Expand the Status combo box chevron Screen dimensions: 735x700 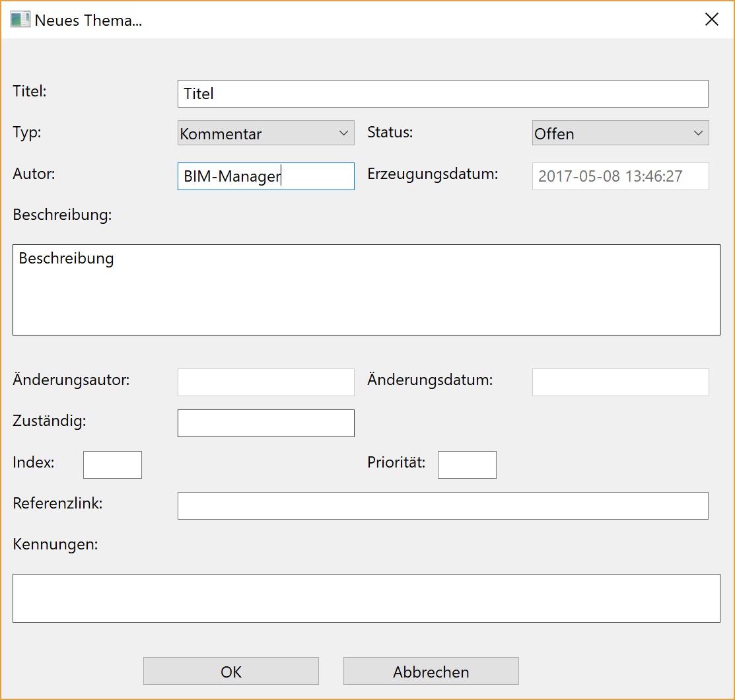(x=699, y=133)
